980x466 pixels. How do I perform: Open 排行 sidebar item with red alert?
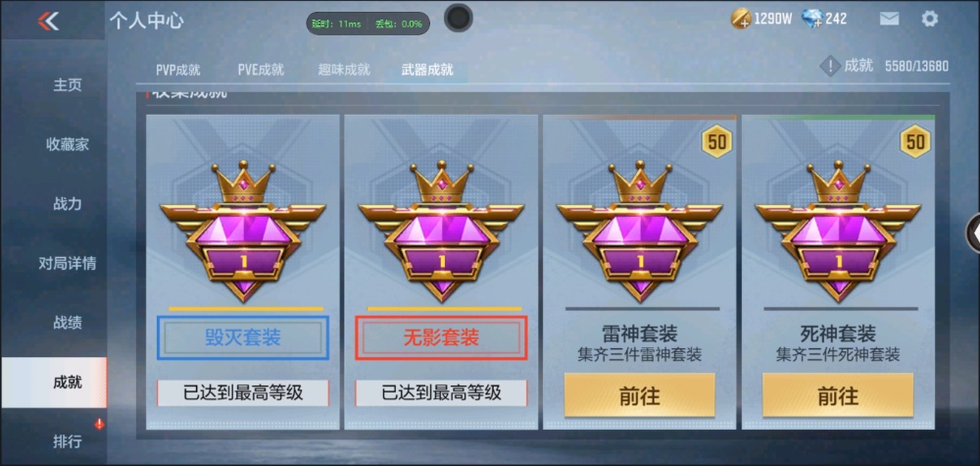67,440
